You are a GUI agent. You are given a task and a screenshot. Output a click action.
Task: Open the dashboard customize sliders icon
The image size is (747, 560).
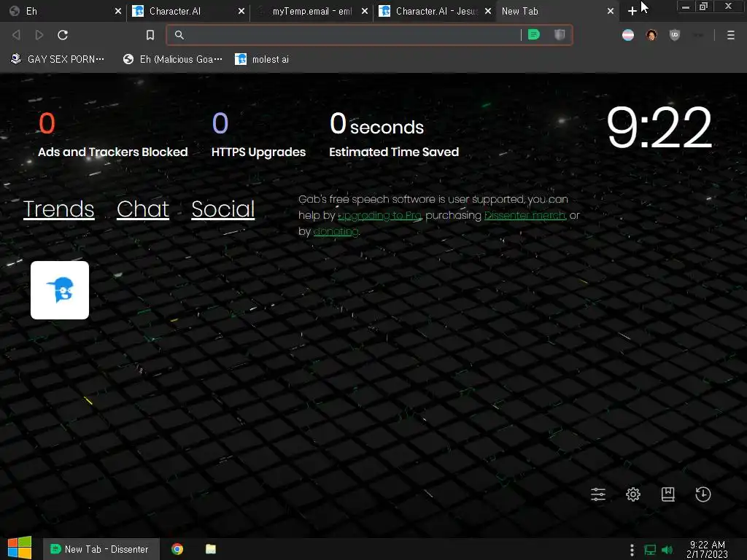[x=598, y=494]
